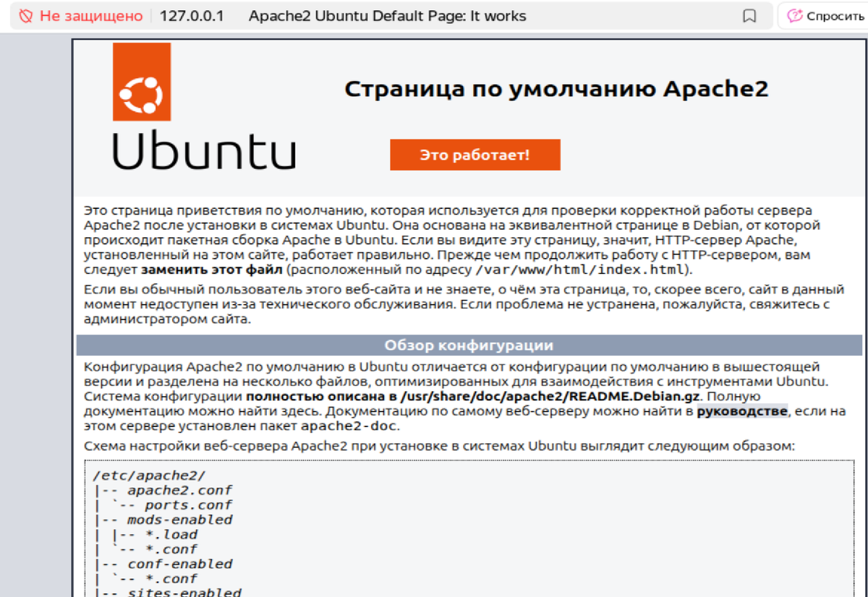Image resolution: width=868 pixels, height=597 pixels.
Task: Click the *.load line under mods-enabled
Action: pyautogui.click(x=170, y=534)
